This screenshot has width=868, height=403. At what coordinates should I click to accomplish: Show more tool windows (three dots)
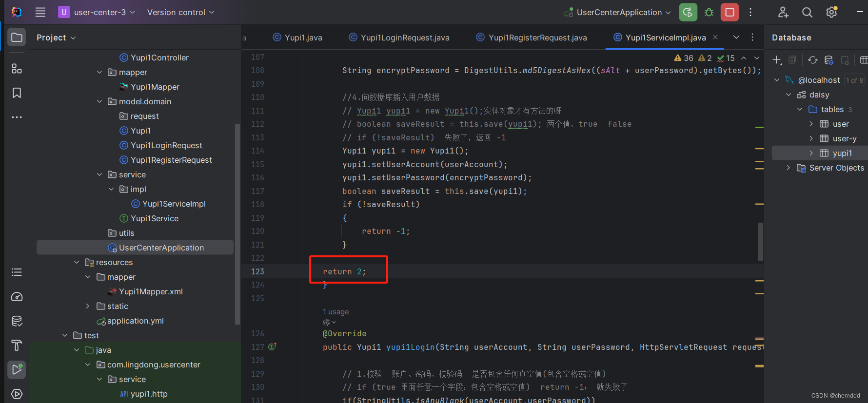(x=17, y=117)
